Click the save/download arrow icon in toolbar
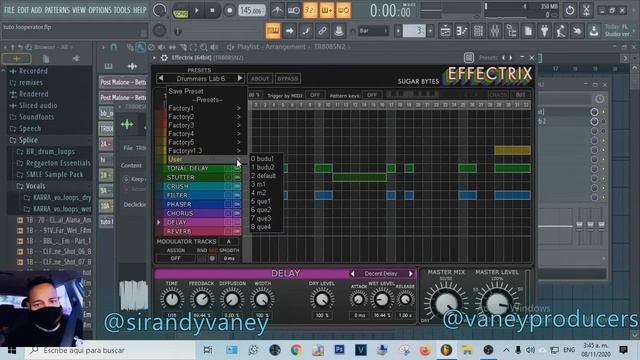The image size is (640, 360). (594, 31)
